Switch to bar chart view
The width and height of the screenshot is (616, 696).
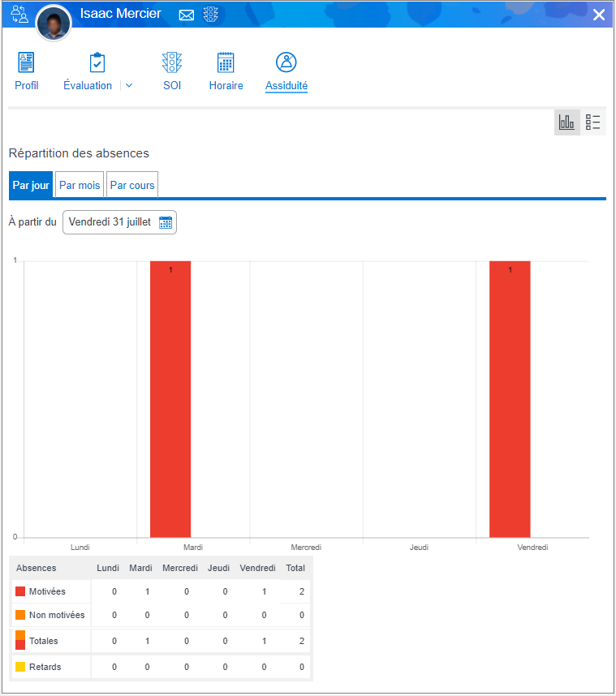(566, 122)
